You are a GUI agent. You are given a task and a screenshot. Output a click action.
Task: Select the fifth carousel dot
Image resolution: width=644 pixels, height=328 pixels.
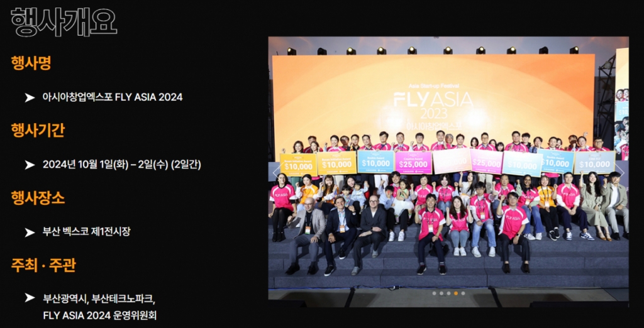point(463,293)
